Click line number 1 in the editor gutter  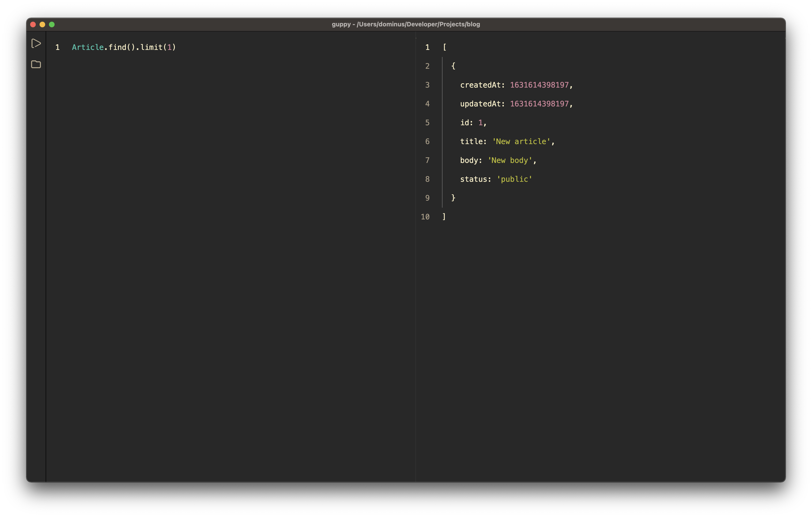[58, 47]
